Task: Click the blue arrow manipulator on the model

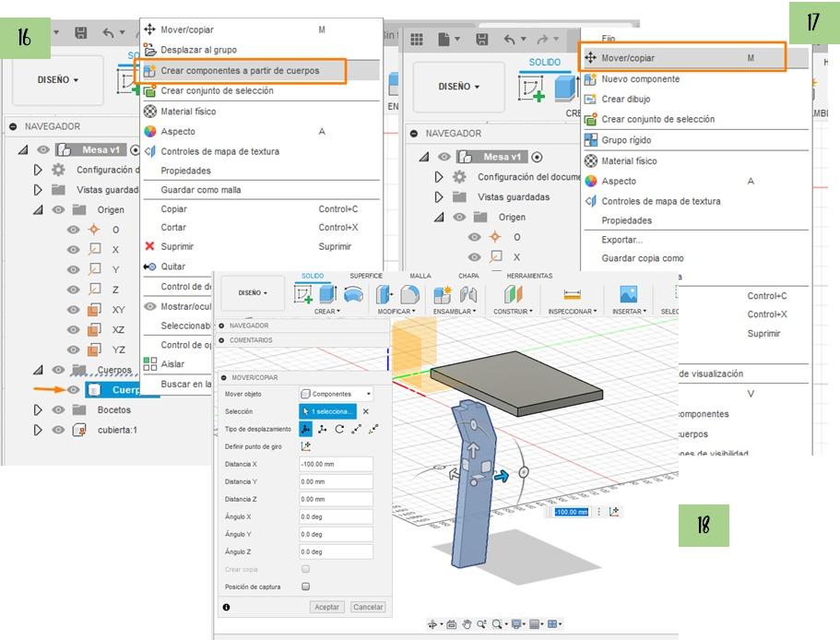Action: 502,476
